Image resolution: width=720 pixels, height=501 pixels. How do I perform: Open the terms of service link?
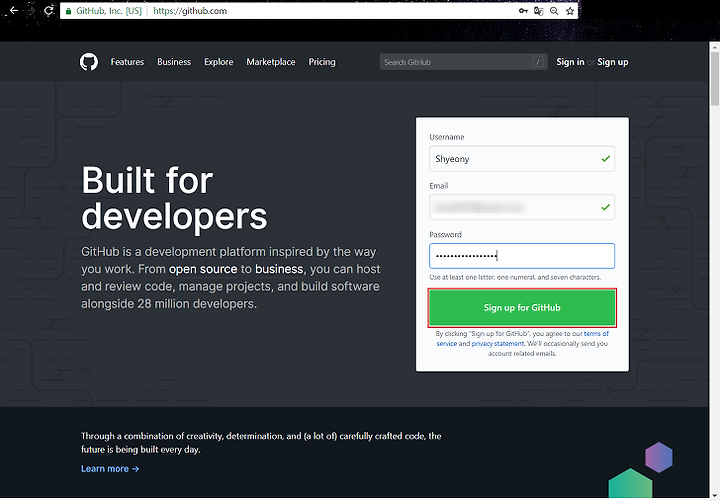coord(596,334)
